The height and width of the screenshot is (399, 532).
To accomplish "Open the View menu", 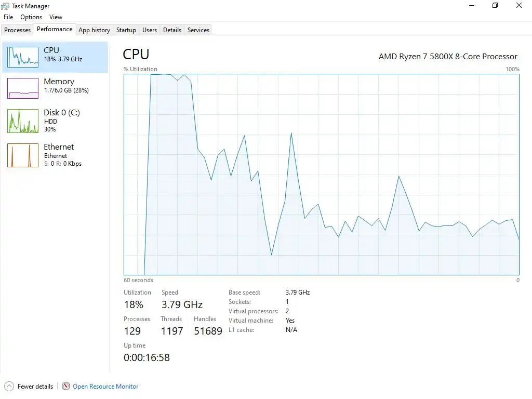I will (x=56, y=17).
